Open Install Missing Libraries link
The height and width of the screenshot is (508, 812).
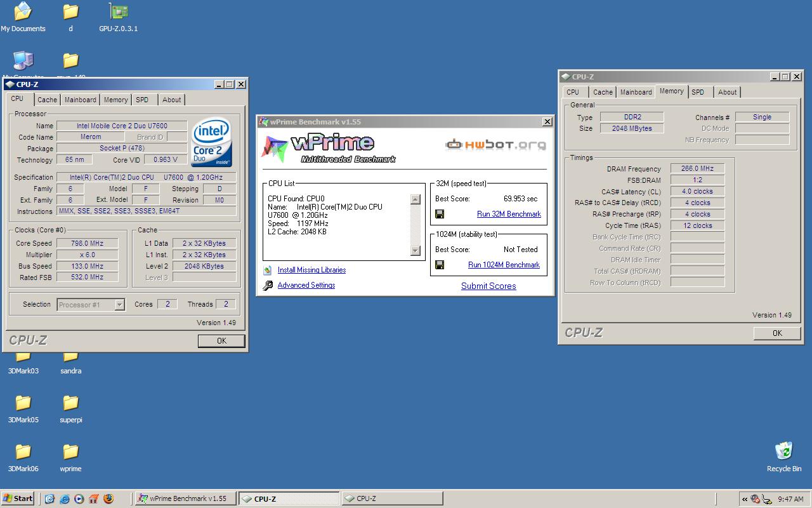pos(311,270)
